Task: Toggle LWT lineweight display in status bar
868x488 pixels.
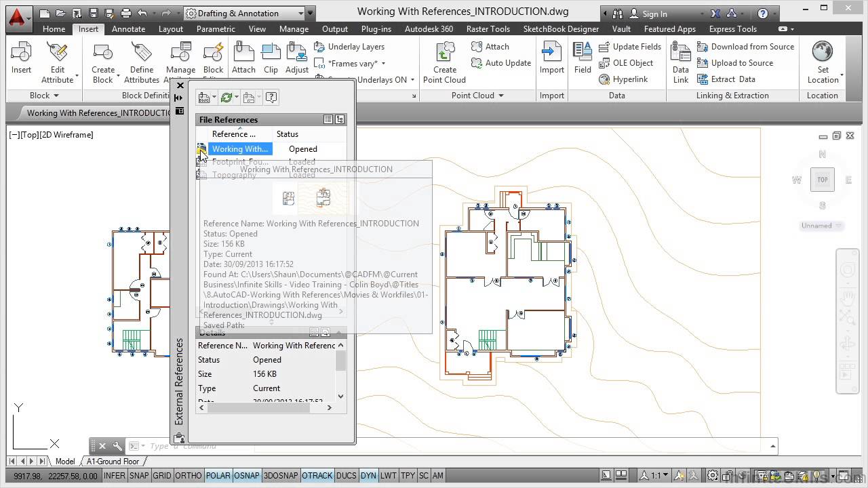Action: tap(388, 476)
